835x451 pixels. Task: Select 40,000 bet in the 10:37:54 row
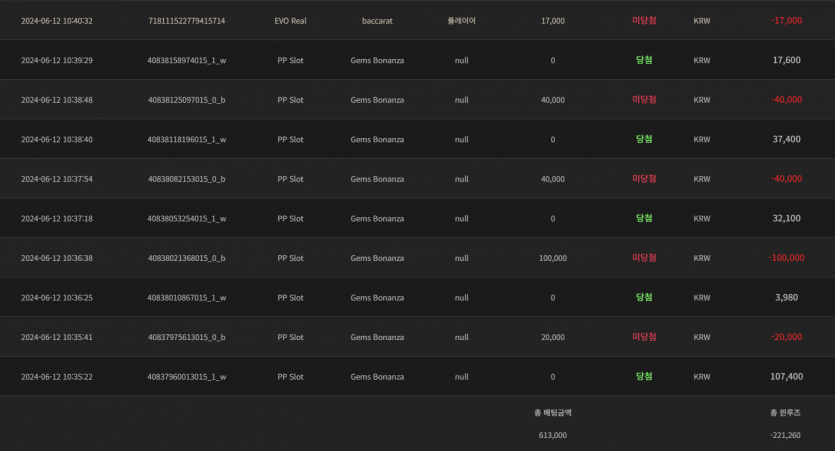(x=553, y=179)
